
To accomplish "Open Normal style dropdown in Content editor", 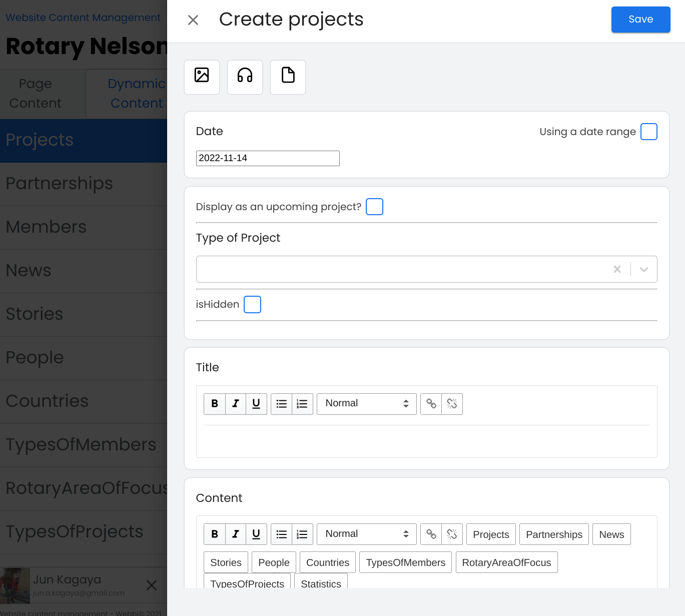I will (367, 534).
